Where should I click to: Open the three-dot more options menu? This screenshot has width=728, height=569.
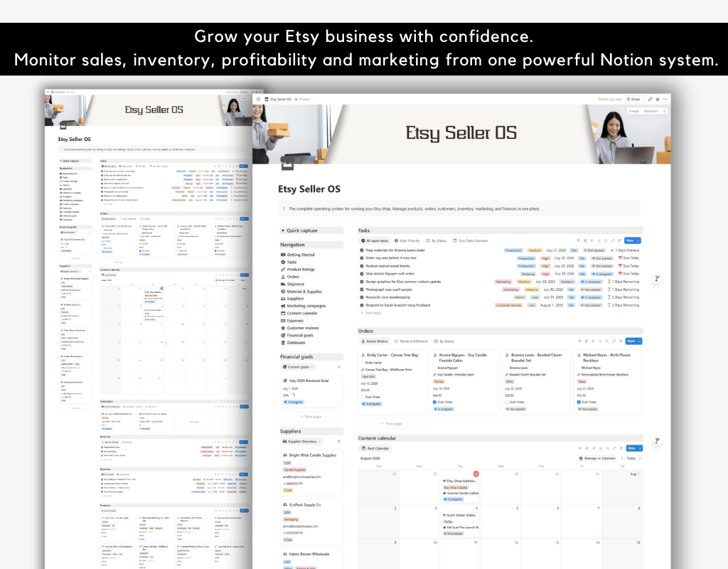pyautogui.click(x=665, y=99)
